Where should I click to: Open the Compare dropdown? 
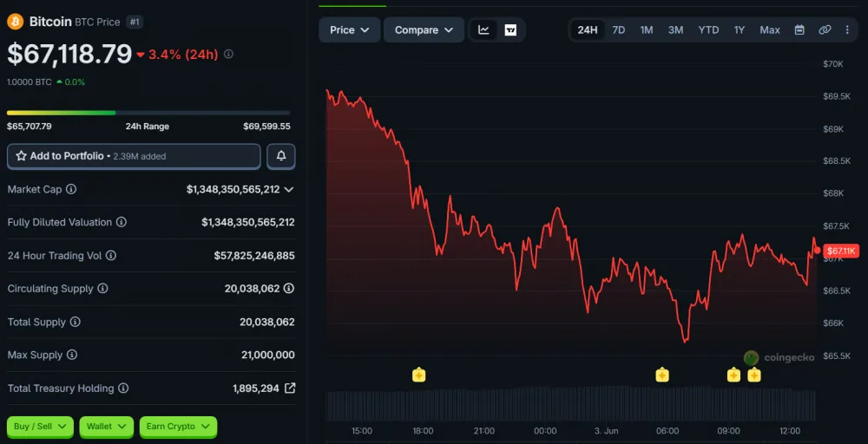(424, 29)
